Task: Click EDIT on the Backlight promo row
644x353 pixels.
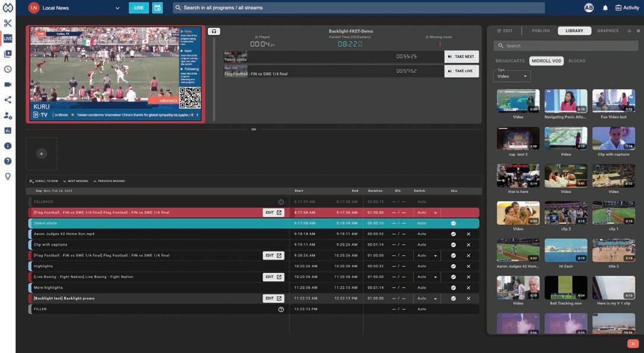Action: point(273,299)
